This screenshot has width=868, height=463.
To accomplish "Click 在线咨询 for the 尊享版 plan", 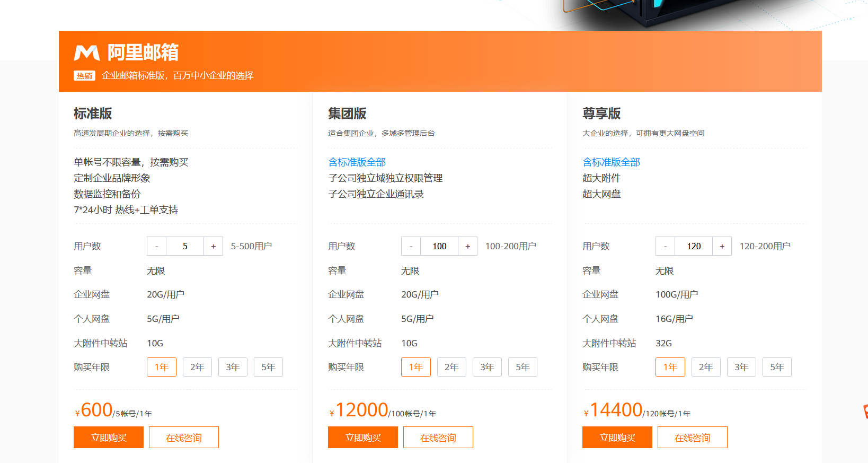I will tap(693, 438).
